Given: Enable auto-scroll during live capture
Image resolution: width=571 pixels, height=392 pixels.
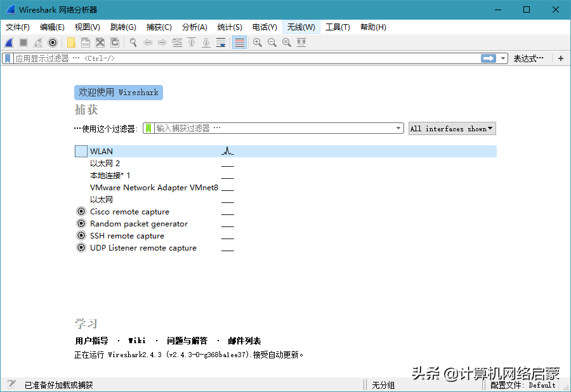Looking at the screenshot, I should (x=221, y=42).
